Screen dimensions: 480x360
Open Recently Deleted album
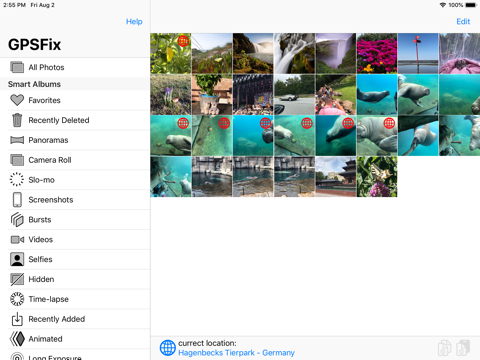pyautogui.click(x=75, y=120)
